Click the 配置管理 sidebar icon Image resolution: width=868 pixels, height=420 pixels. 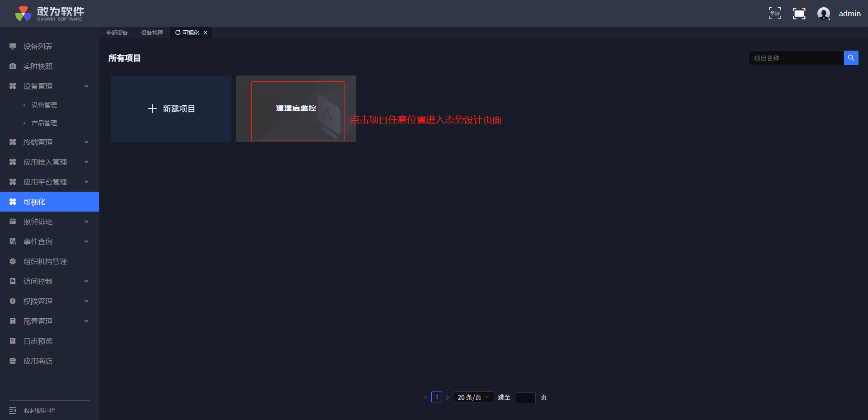(13, 321)
